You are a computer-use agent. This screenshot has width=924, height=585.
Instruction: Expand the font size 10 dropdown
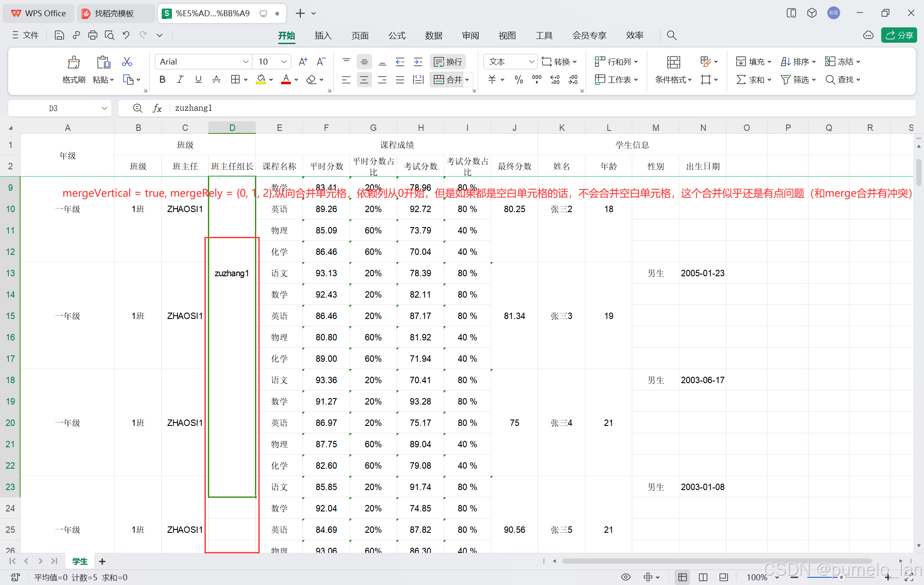pyautogui.click(x=284, y=62)
